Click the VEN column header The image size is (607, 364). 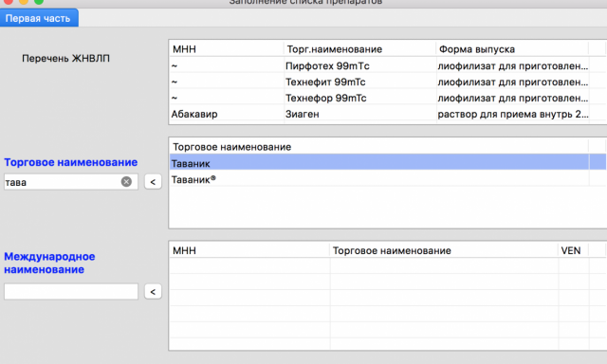pyautogui.click(x=573, y=250)
